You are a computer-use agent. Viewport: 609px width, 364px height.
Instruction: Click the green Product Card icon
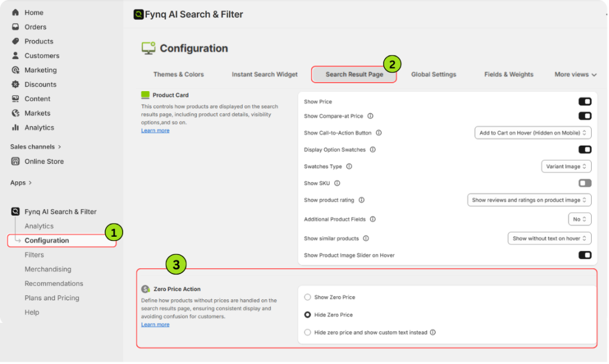click(x=145, y=95)
